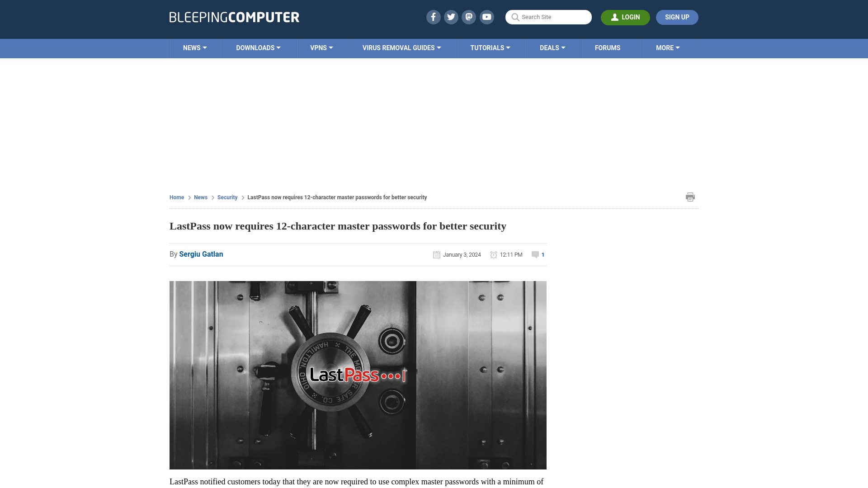Visit BleepingComputer Mastodon page
Viewport: 868px width, 488px height.
pyautogui.click(x=469, y=17)
